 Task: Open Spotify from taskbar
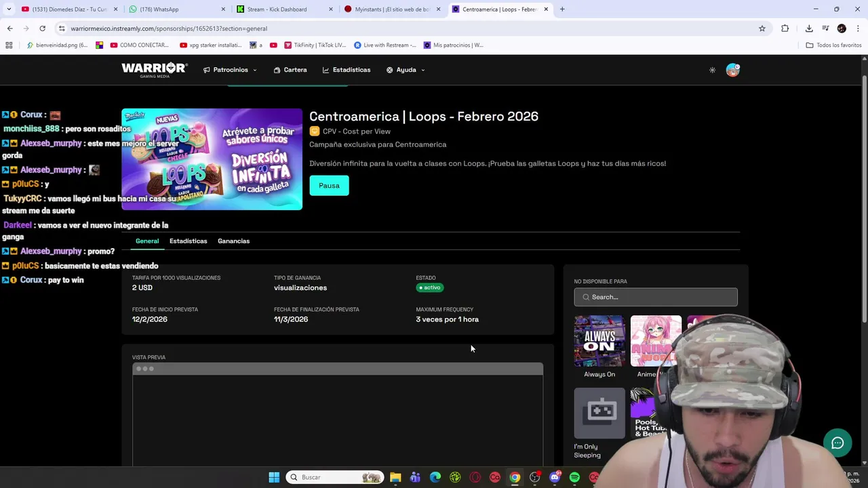pyautogui.click(x=574, y=477)
